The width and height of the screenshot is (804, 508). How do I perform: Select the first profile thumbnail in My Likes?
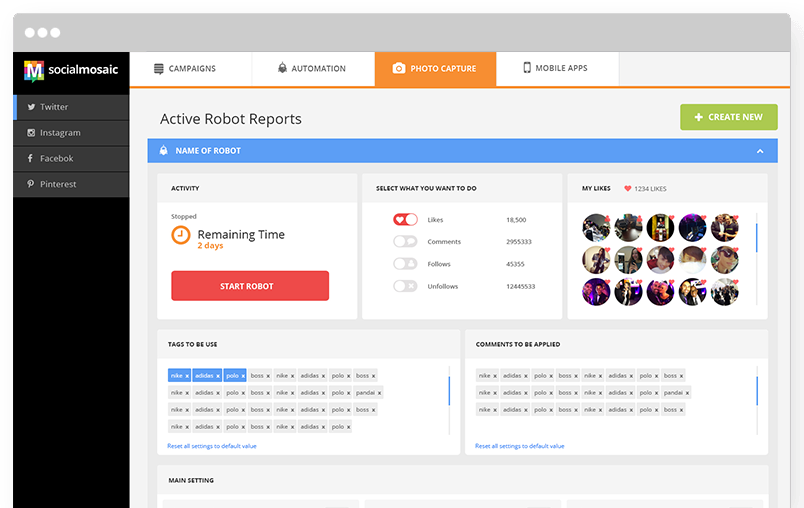pos(596,228)
